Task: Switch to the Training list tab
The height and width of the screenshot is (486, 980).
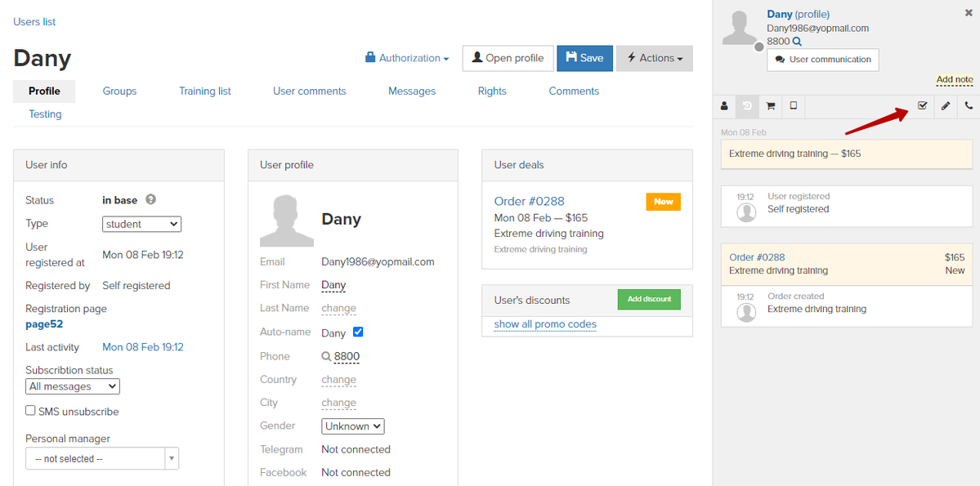Action: coord(205,91)
